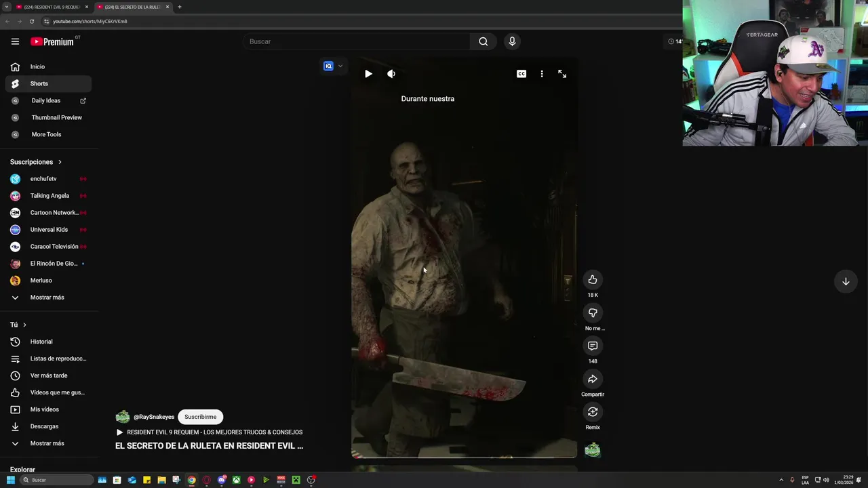
Task: Open Universal Kids channel
Action: click(x=47, y=230)
